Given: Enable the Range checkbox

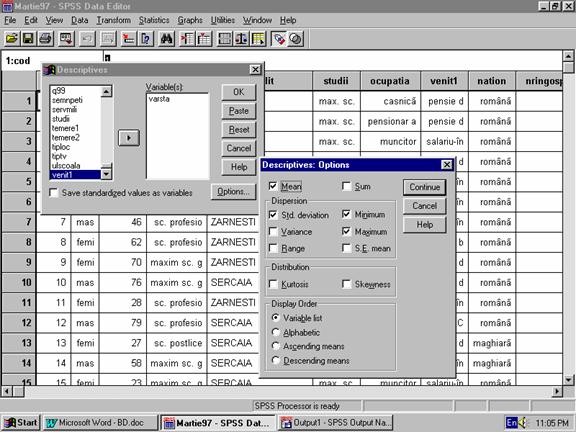Looking at the screenshot, I should point(273,248).
